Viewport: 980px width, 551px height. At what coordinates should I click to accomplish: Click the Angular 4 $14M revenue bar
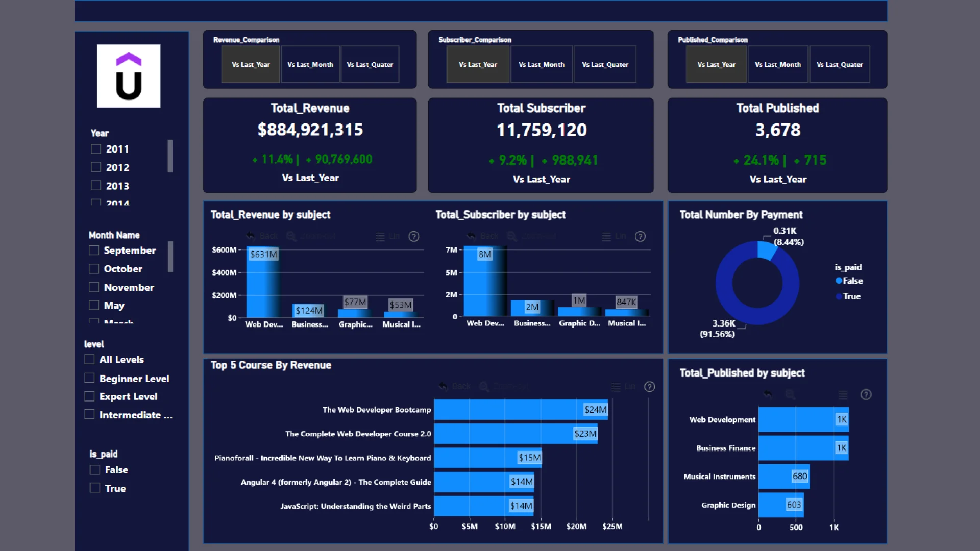(x=484, y=482)
